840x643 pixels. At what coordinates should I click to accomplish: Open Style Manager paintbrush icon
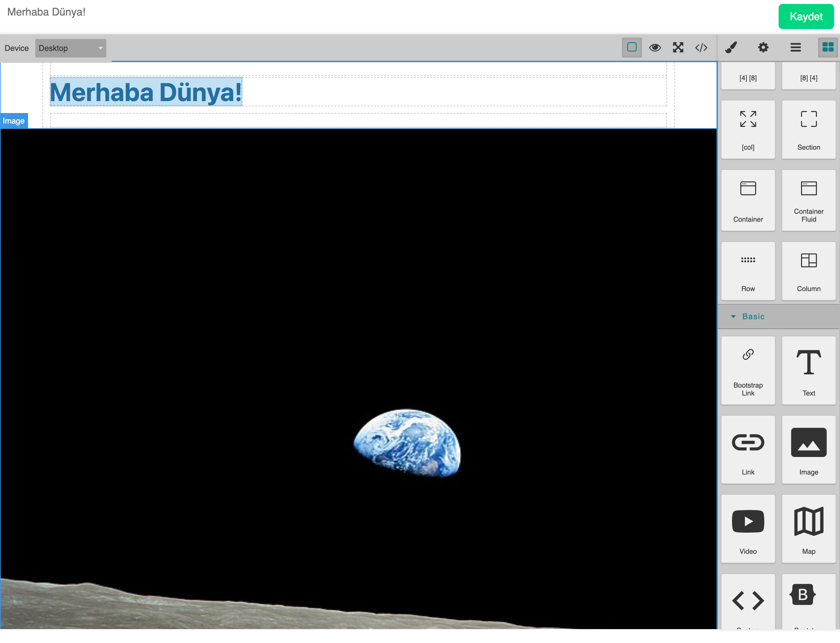pos(731,48)
